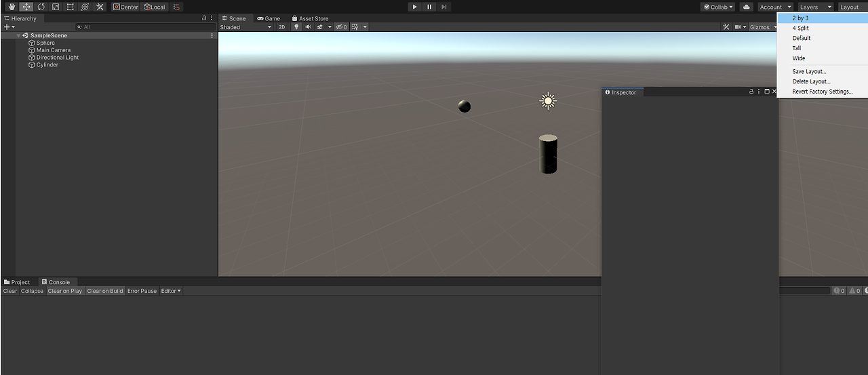This screenshot has height=375, width=868.
Task: Switch to the Game tab
Action: click(x=269, y=18)
